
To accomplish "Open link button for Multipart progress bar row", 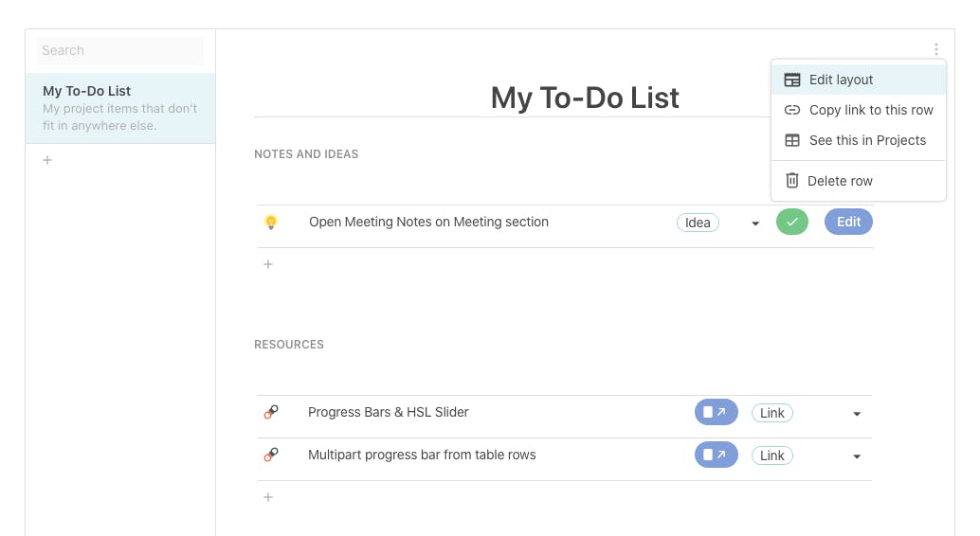I will click(x=716, y=456).
